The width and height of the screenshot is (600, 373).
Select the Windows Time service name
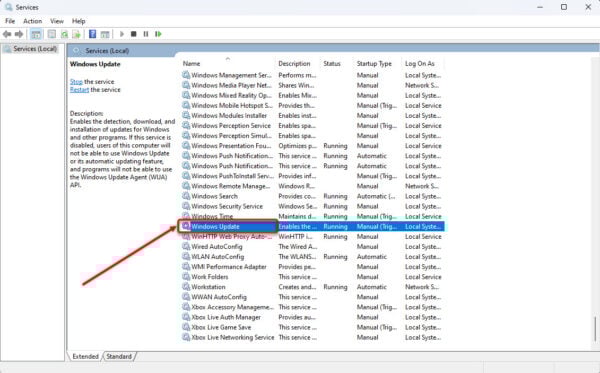(x=212, y=216)
